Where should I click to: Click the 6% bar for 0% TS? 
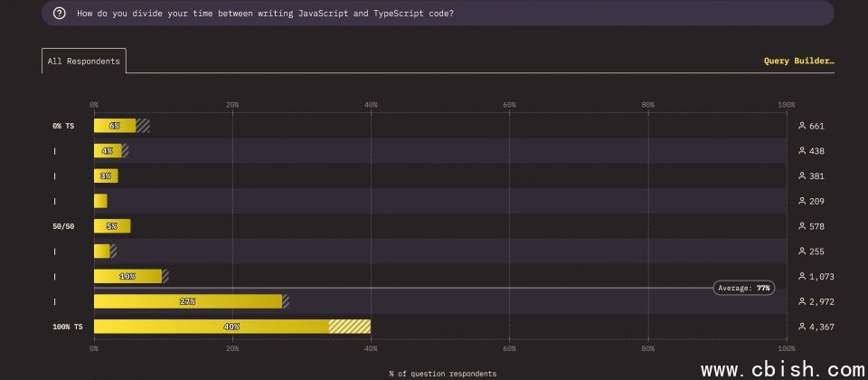(x=115, y=126)
